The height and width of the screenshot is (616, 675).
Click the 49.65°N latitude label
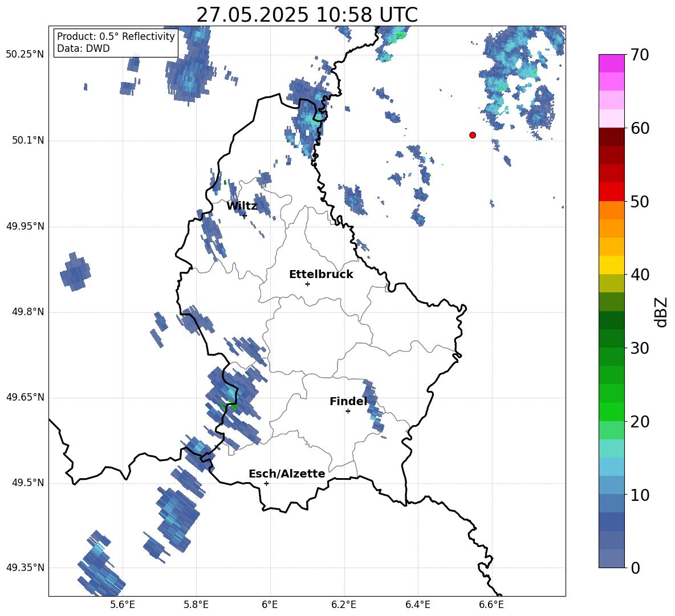(25, 397)
